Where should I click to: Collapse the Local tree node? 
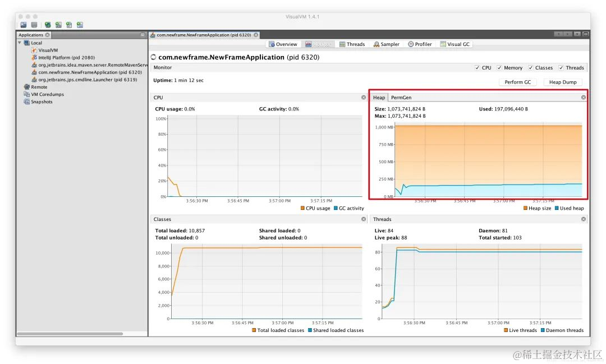[20, 43]
